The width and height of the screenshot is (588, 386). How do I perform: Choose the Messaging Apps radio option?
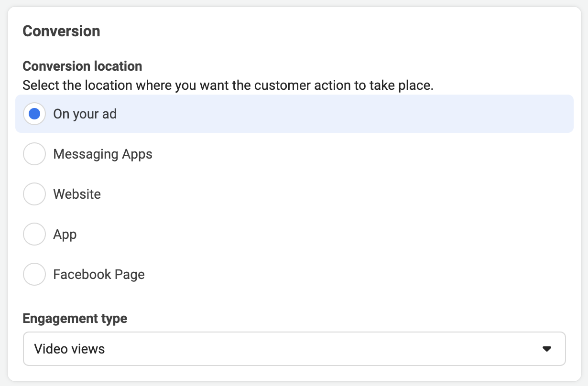pos(34,154)
